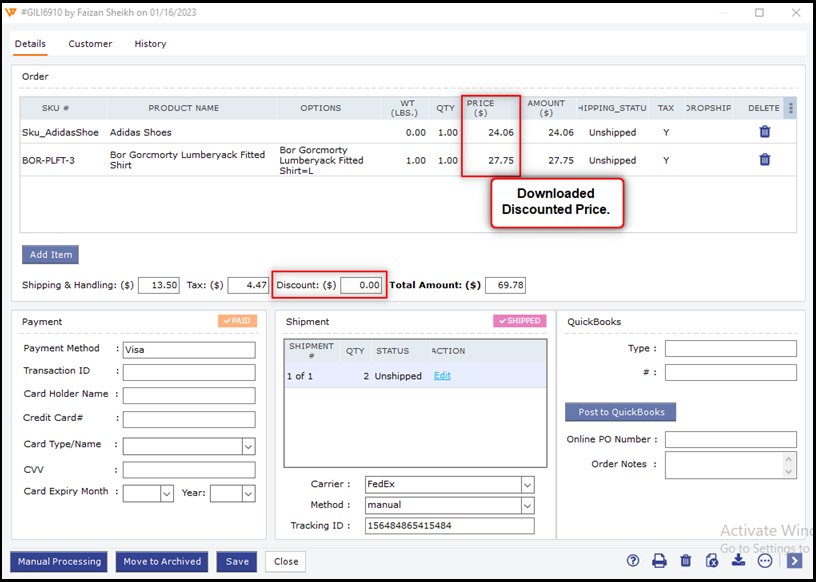Image resolution: width=816 pixels, height=582 pixels.
Task: Click the download icon in bottom toolbar
Action: (x=738, y=561)
